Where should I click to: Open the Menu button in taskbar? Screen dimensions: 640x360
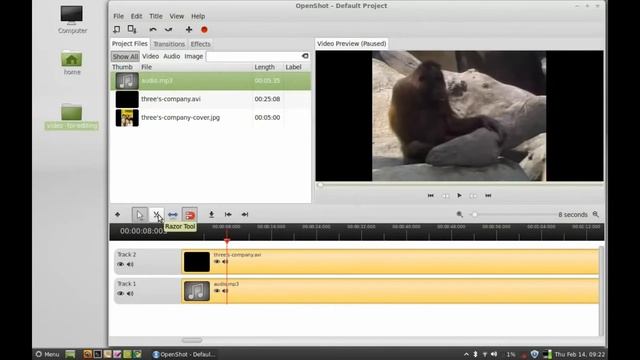click(x=47, y=354)
